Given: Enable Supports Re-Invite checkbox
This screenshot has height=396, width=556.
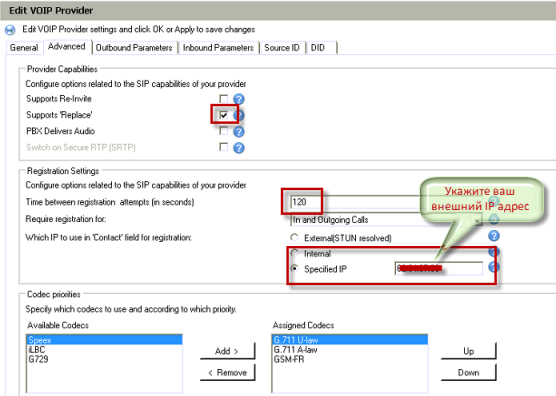Looking at the screenshot, I should point(223,98).
